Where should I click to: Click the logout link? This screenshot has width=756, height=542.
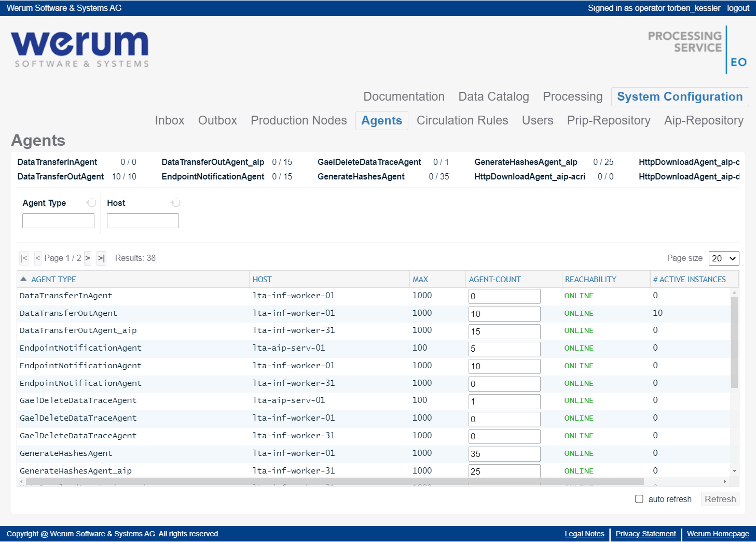click(738, 8)
